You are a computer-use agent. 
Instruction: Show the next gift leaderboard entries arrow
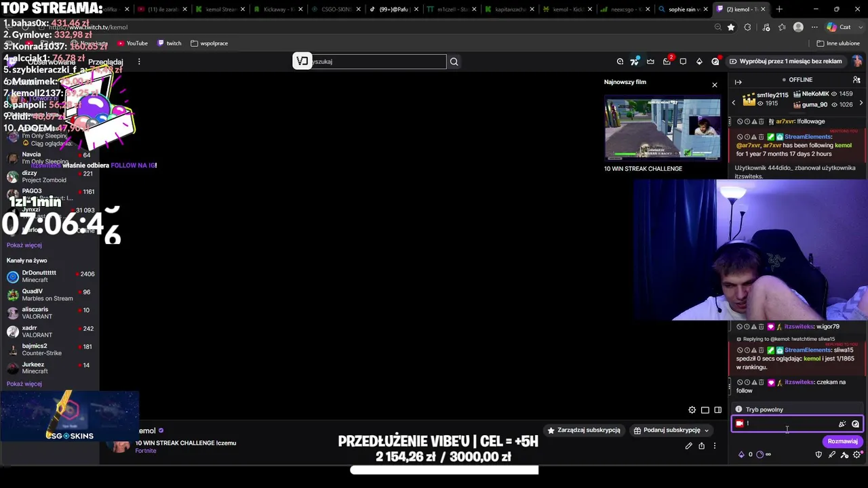[861, 103]
